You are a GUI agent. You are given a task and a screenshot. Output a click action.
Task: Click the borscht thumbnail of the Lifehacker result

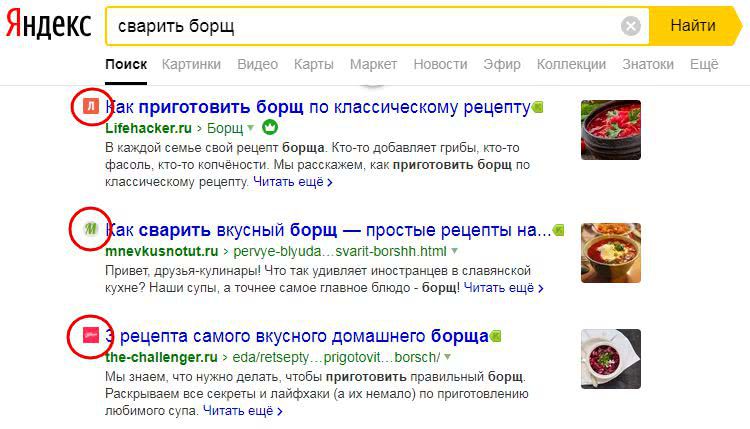[611, 130]
